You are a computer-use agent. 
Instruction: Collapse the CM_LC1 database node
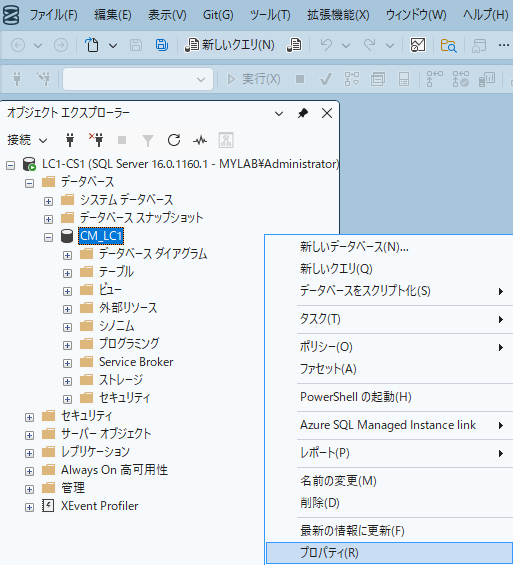coord(48,237)
